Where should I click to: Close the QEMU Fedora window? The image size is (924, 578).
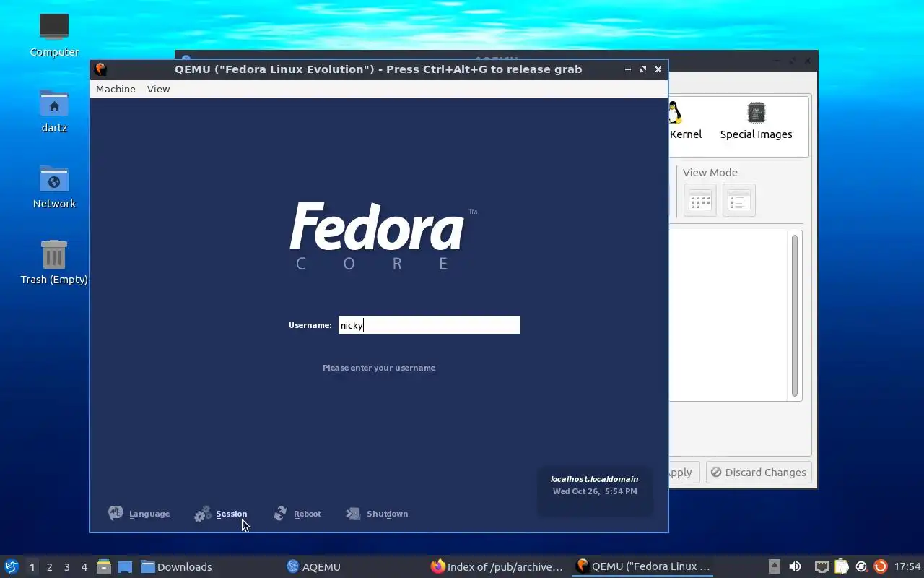coord(658,69)
